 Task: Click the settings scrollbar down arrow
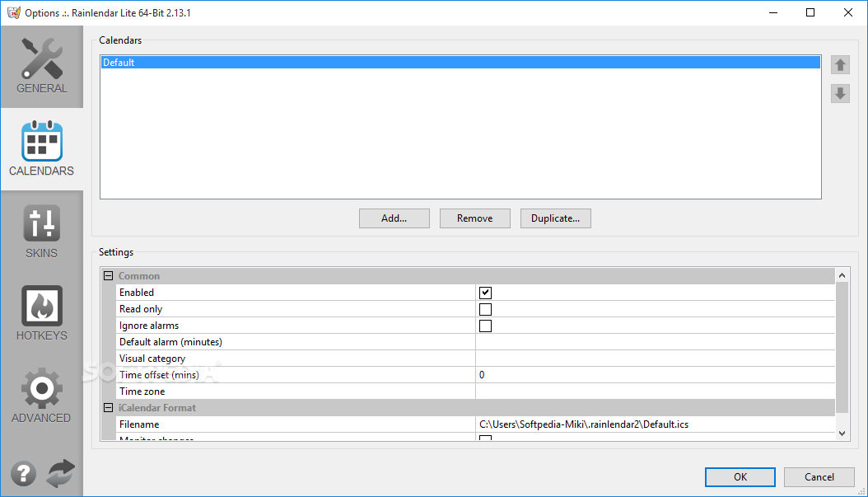coord(842,434)
